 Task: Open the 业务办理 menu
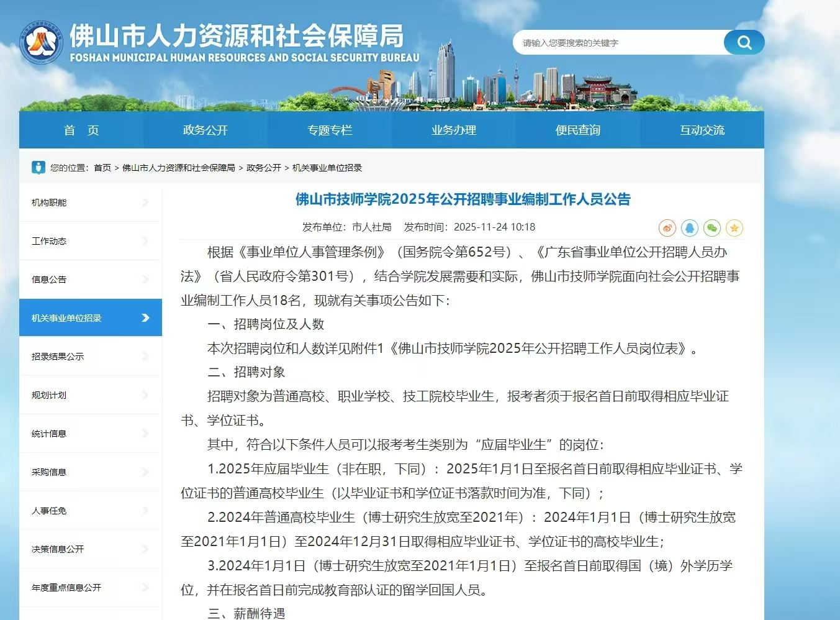[453, 130]
